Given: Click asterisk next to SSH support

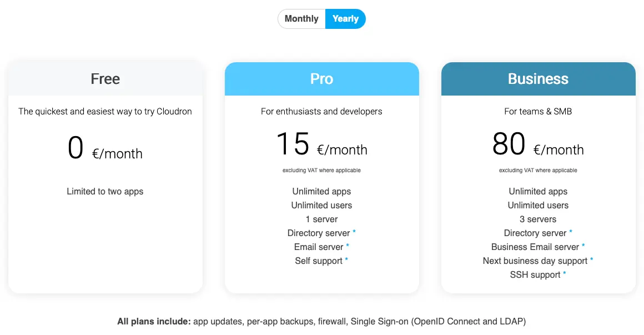Looking at the screenshot, I should coord(564,274).
